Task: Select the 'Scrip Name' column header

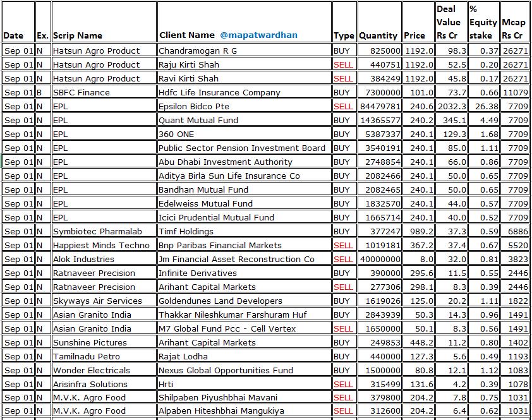Action: (104, 21)
